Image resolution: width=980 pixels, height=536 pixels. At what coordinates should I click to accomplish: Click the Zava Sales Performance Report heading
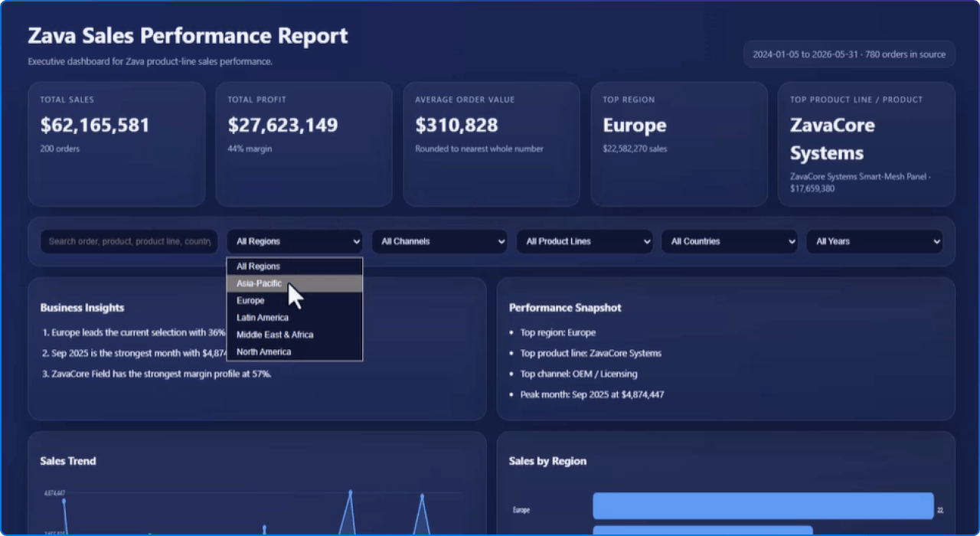188,35
